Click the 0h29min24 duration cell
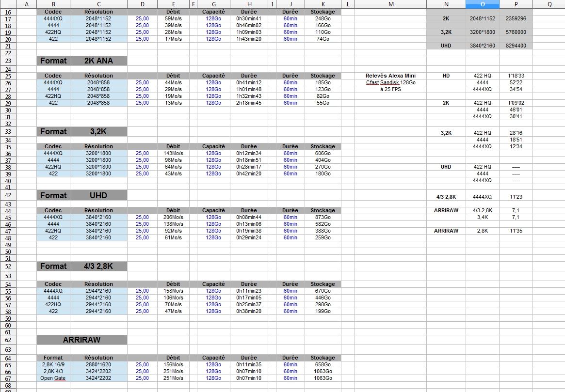 [x=249, y=237]
